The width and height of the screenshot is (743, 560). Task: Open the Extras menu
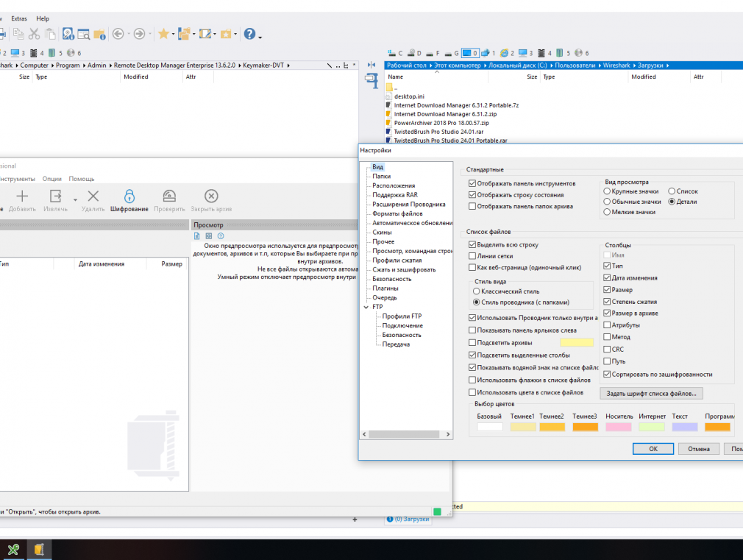[x=19, y=18]
